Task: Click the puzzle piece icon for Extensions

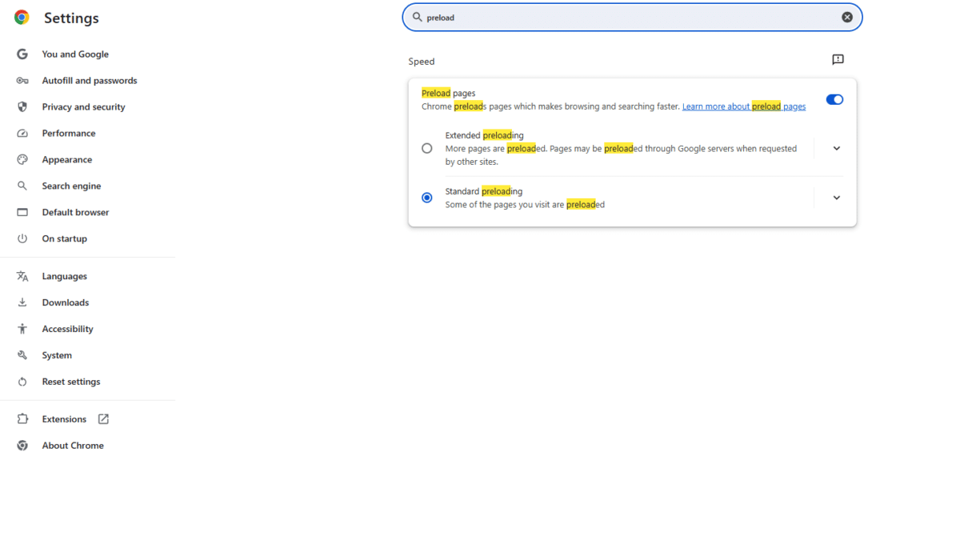Action: [x=22, y=419]
